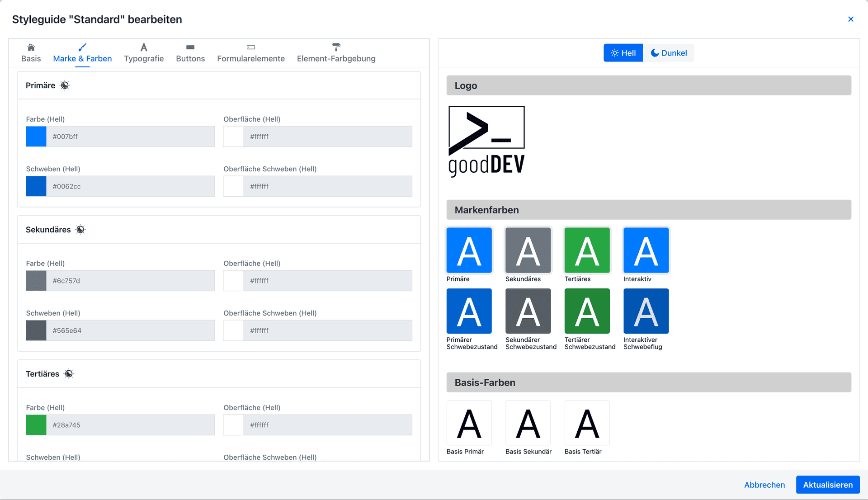Screen dimensions: 868x500
Task: Select the Marke & Farben tab
Action: pos(82,53)
